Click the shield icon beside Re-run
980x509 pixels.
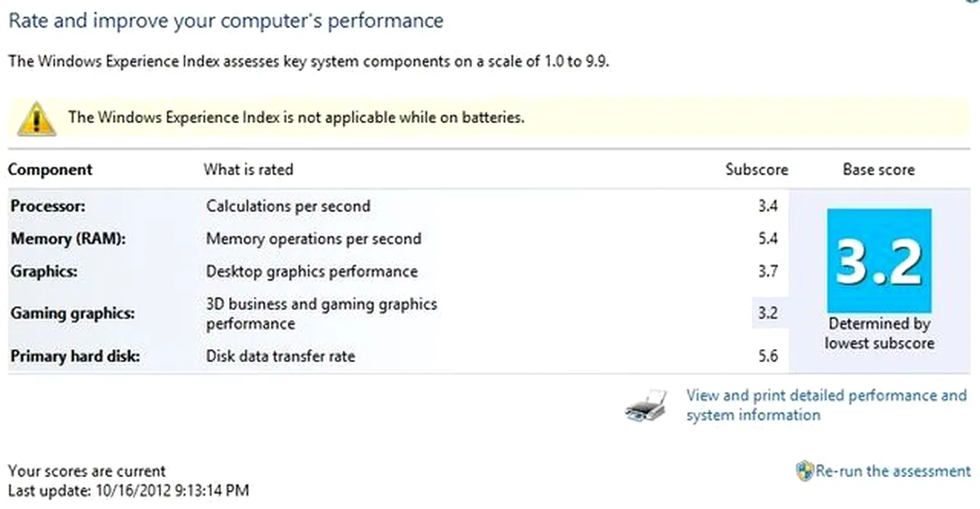[805, 471]
